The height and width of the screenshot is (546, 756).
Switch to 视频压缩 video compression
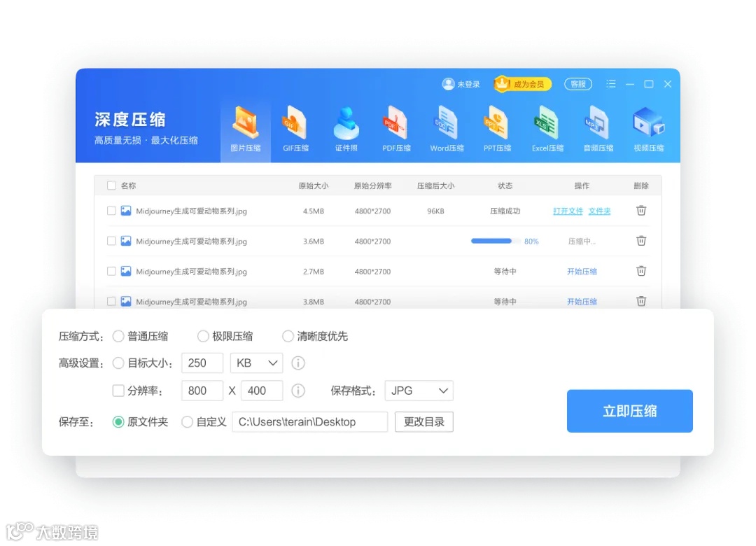647,126
